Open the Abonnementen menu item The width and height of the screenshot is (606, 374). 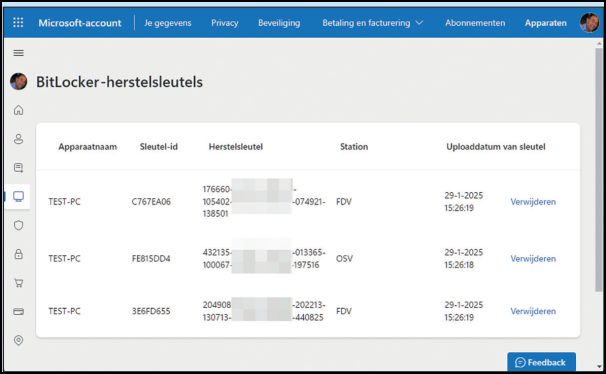tap(475, 23)
